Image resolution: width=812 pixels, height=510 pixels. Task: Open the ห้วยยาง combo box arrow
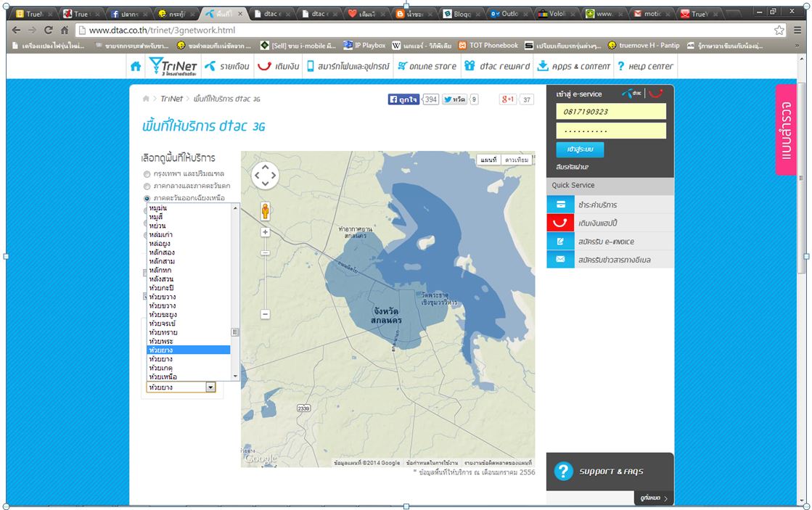[210, 388]
